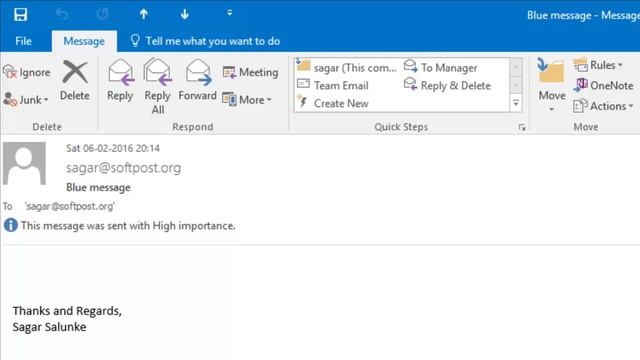This screenshot has width=640, height=360.
Task: Choose Create New quick step
Action: click(333, 103)
